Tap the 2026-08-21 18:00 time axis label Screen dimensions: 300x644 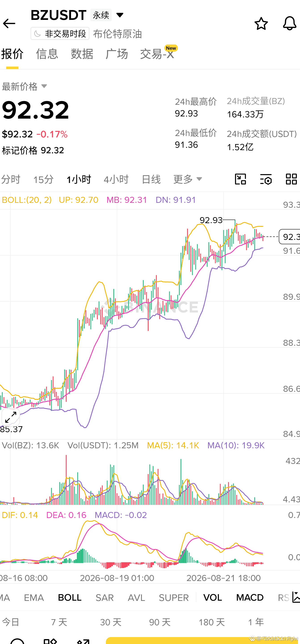[224, 578]
